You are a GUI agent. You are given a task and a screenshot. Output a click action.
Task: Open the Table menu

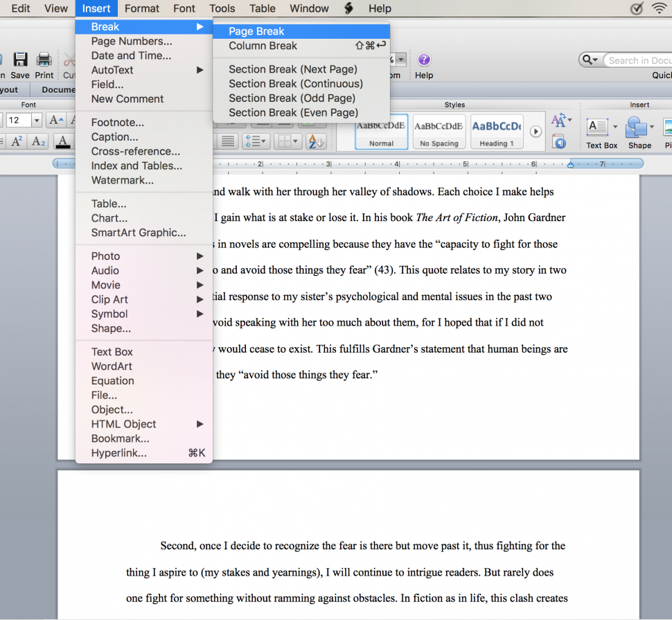point(262,8)
